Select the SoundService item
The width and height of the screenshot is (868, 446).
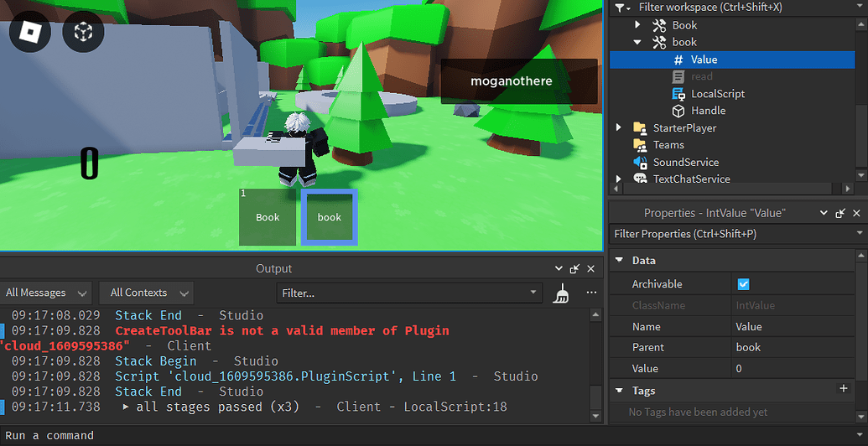coord(685,162)
